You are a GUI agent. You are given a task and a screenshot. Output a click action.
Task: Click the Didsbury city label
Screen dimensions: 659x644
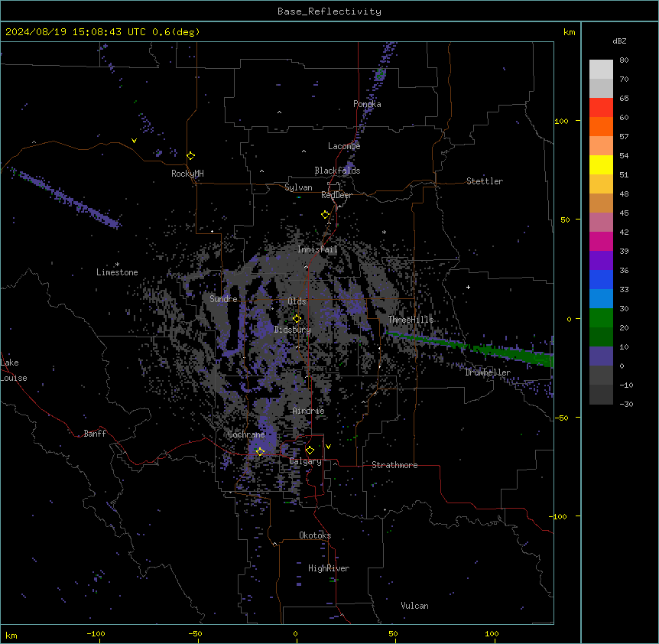point(293,330)
